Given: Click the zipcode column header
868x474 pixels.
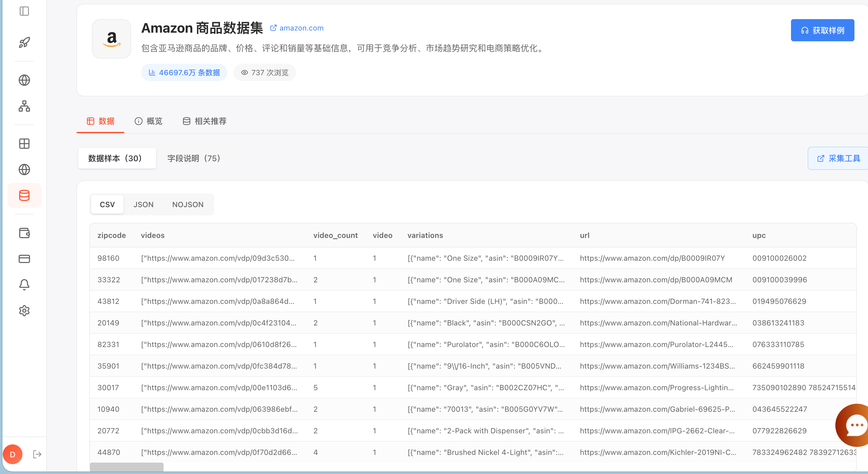Looking at the screenshot, I should [x=112, y=235].
